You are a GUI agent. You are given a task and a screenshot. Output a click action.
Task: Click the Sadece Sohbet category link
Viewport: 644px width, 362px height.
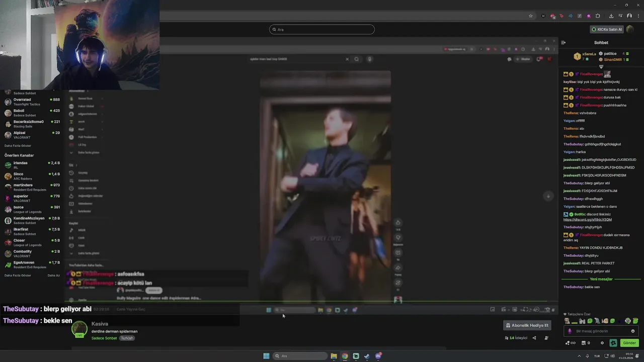[x=104, y=338]
